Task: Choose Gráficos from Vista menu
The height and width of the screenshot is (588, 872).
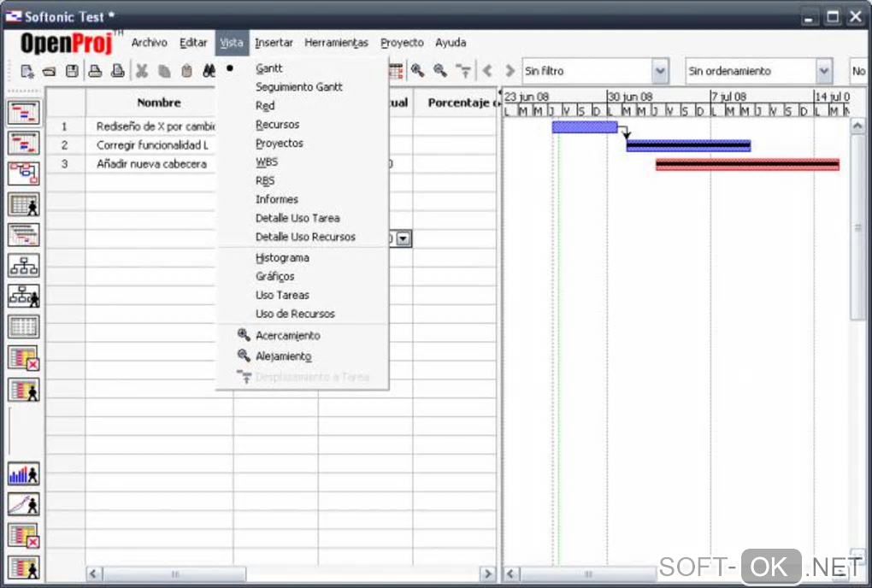Action: point(302,276)
